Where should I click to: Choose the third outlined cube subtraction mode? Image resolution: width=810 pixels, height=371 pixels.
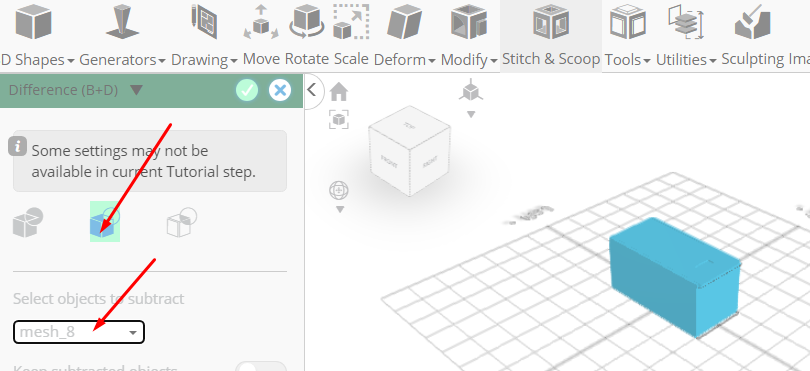tap(181, 222)
